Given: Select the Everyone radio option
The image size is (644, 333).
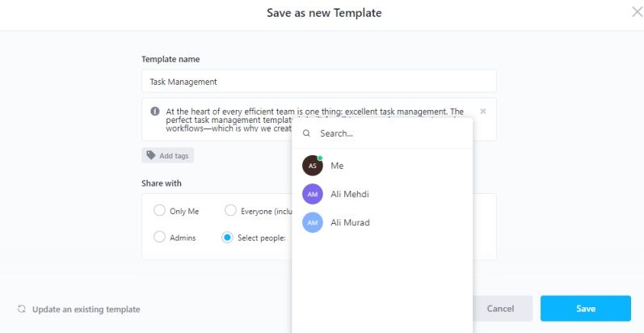Looking at the screenshot, I should coord(230,211).
